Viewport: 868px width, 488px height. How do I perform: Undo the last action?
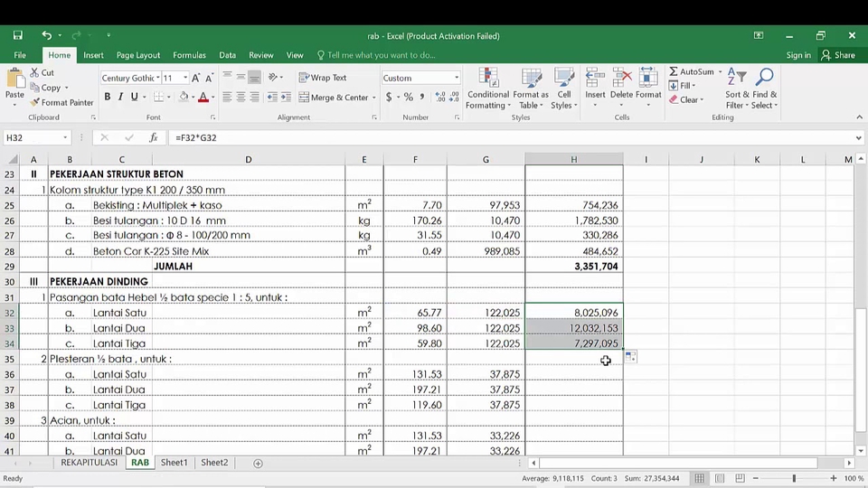46,35
